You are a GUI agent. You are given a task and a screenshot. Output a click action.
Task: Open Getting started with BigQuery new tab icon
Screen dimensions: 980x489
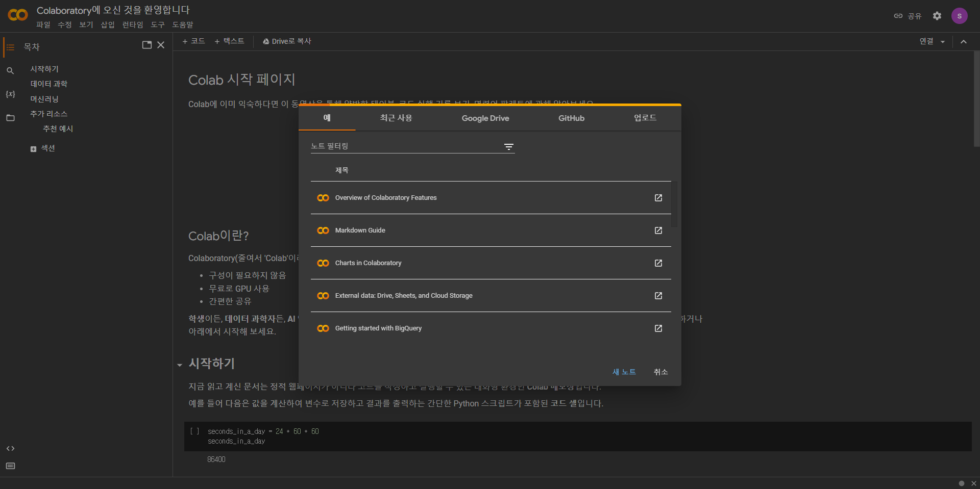(x=658, y=328)
